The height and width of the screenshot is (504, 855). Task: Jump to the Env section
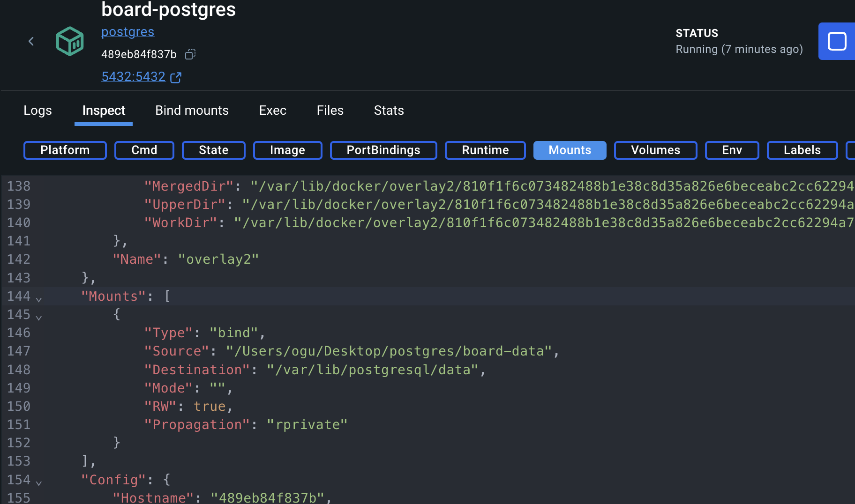pyautogui.click(x=732, y=150)
